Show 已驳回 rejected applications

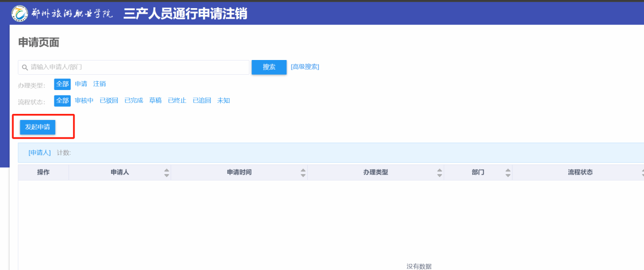(x=109, y=101)
